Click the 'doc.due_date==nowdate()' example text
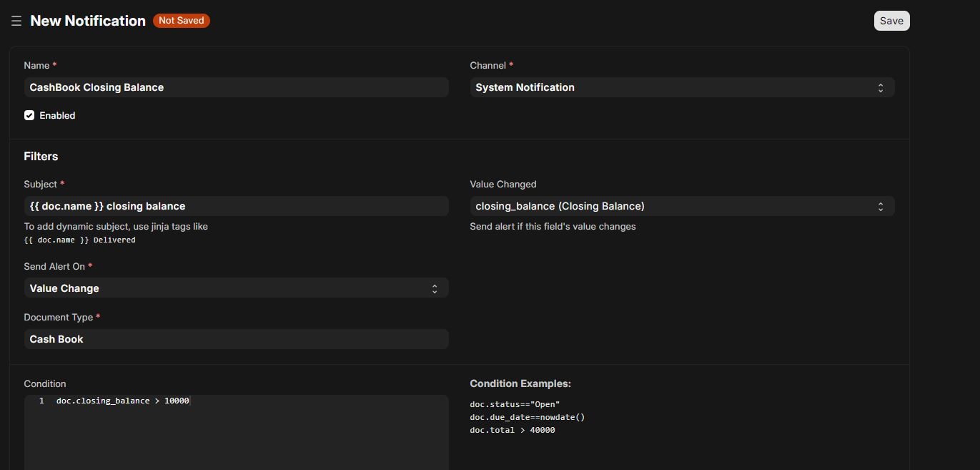Viewport: 980px width, 470px height. (x=528, y=417)
